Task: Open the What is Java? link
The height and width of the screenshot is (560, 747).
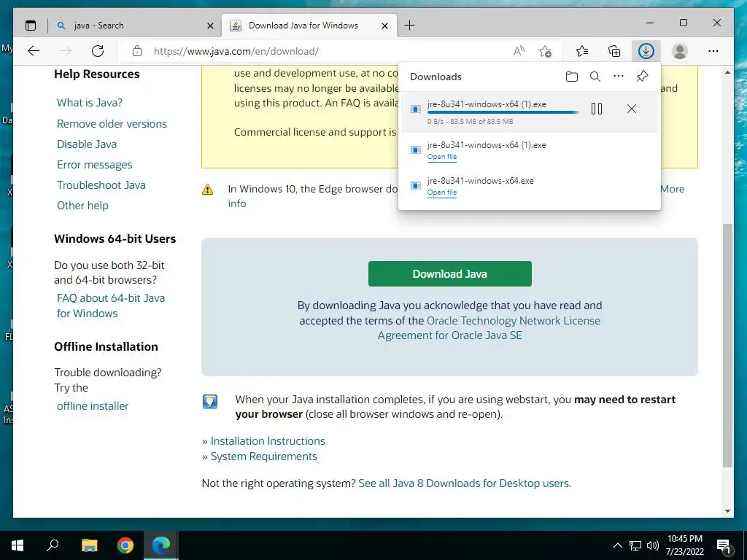Action: pos(90,103)
